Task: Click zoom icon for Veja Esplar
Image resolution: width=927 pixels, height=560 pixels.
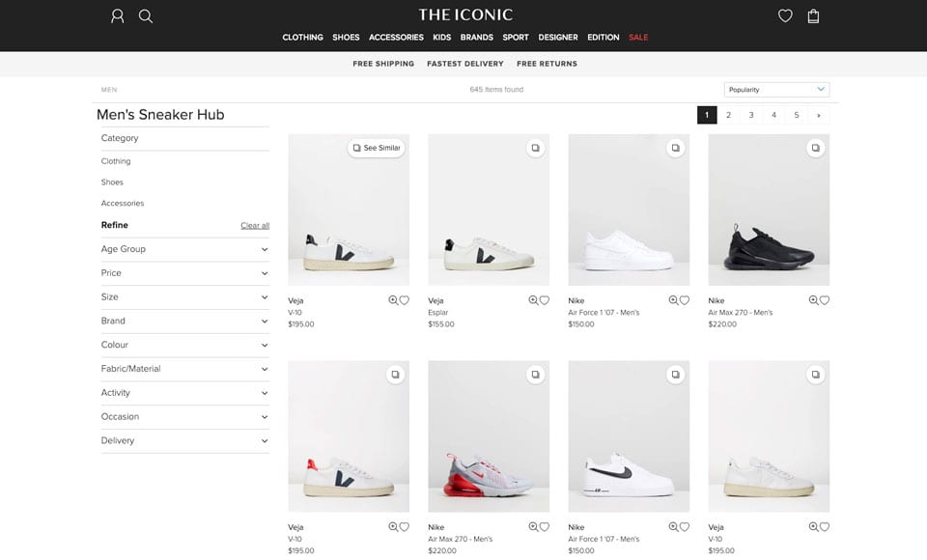Action: (x=533, y=300)
